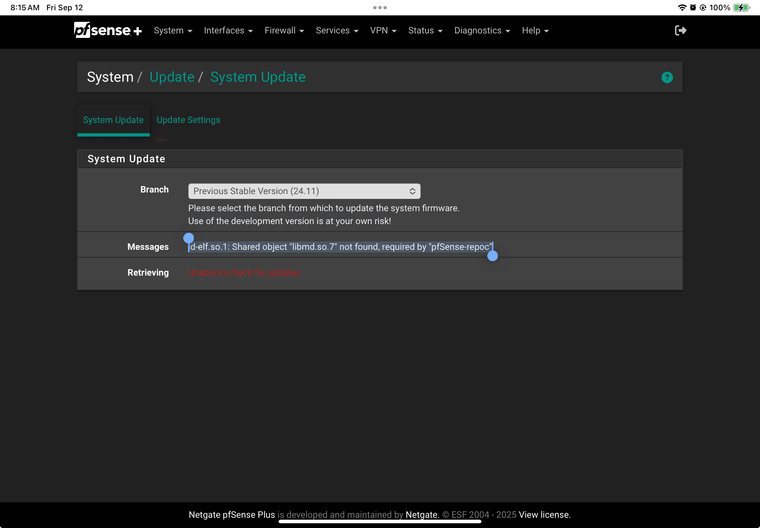Click the Update breadcrumb link
This screenshot has width=760, height=528.
(172, 77)
